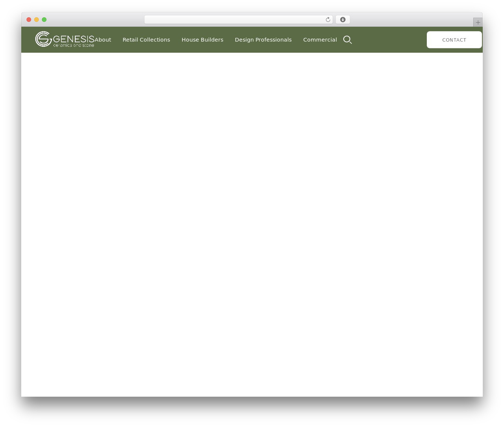Image resolution: width=504 pixels, height=427 pixels.
Task: Click the Genesis ceramics and stone logo
Action: (65, 39)
